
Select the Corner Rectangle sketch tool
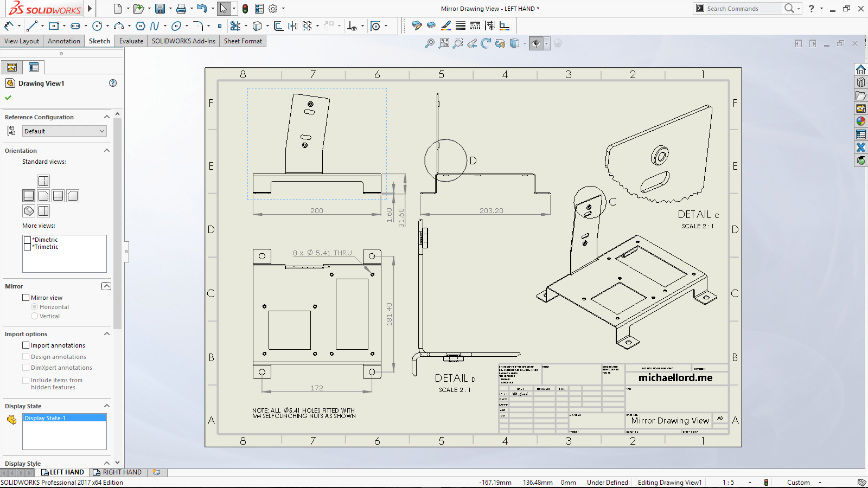53,26
